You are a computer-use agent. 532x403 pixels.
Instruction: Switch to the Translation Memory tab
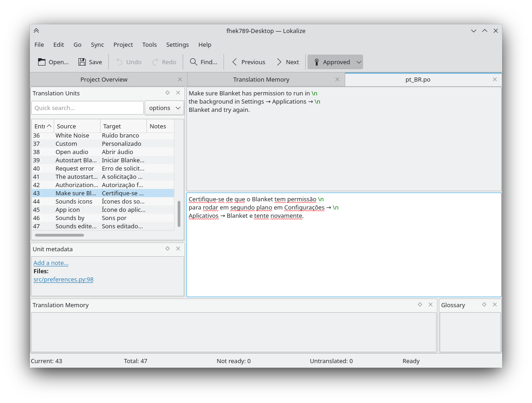click(x=261, y=79)
